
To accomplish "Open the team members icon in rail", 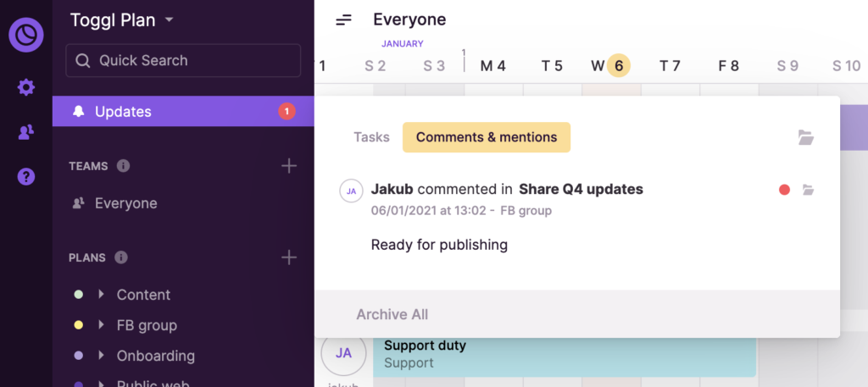I will coord(26,132).
